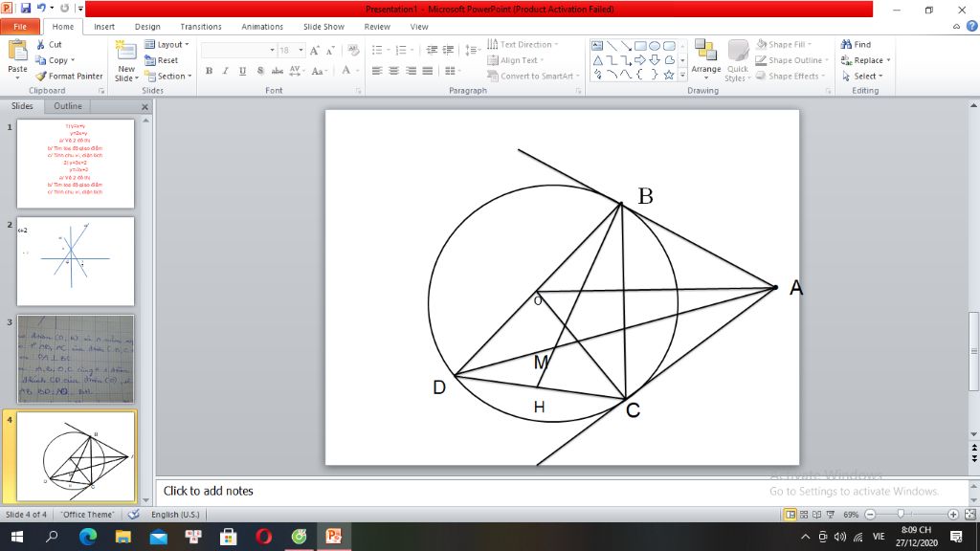980x551 pixels.
Task: Click the Arrange button
Action: 705,60
